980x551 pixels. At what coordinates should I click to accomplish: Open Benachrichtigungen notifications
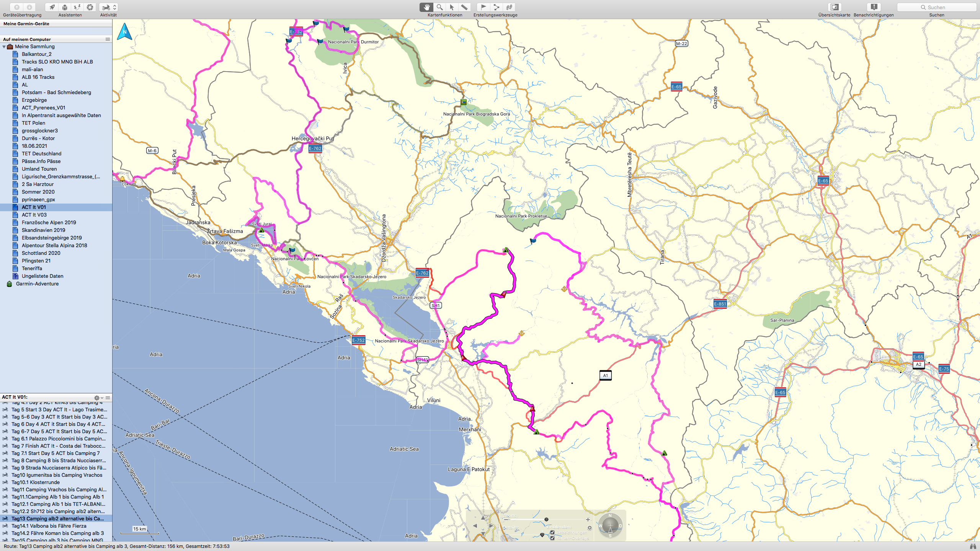tap(874, 7)
